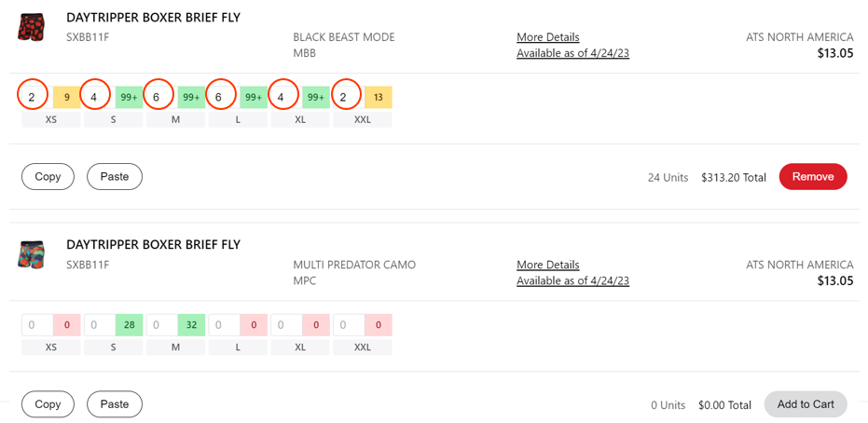Open More Details for Black Beast Mode
The image size is (868, 423).
(548, 37)
